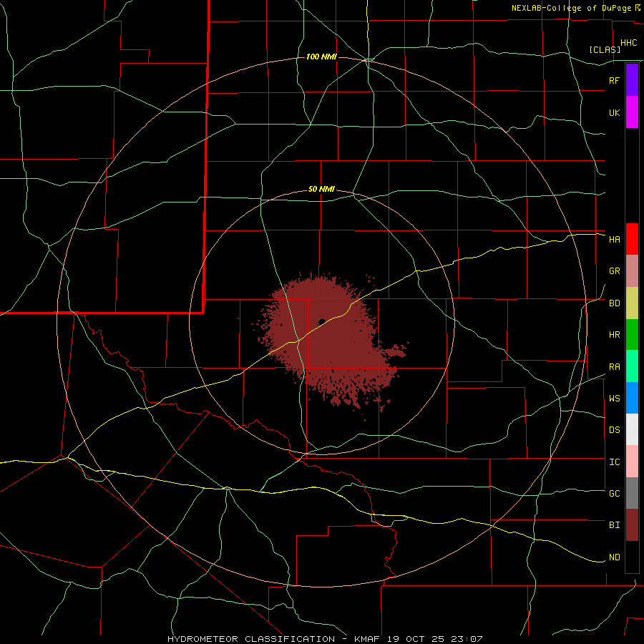
Task: Click the WS legend label
Action: click(614, 398)
